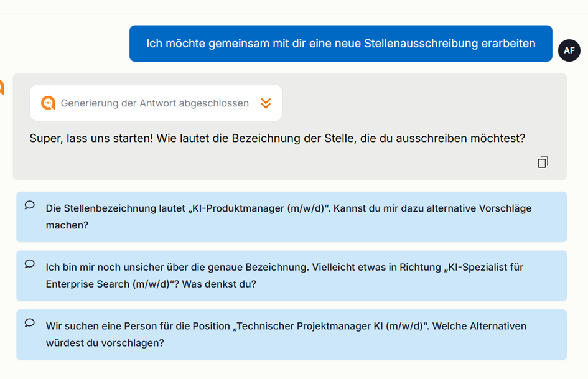Viewport: 588px width, 379px height.
Task: Click the orange chat icon in the status pill
Action: [x=48, y=103]
